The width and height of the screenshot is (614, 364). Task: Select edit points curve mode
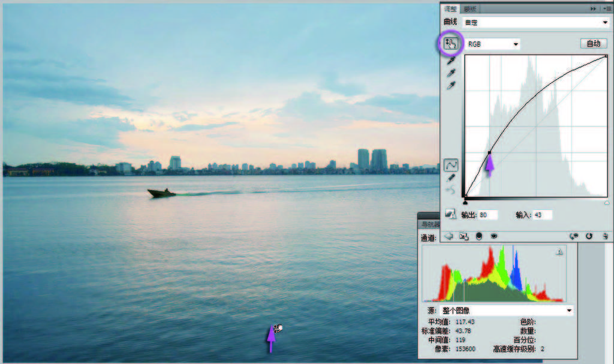(451, 165)
